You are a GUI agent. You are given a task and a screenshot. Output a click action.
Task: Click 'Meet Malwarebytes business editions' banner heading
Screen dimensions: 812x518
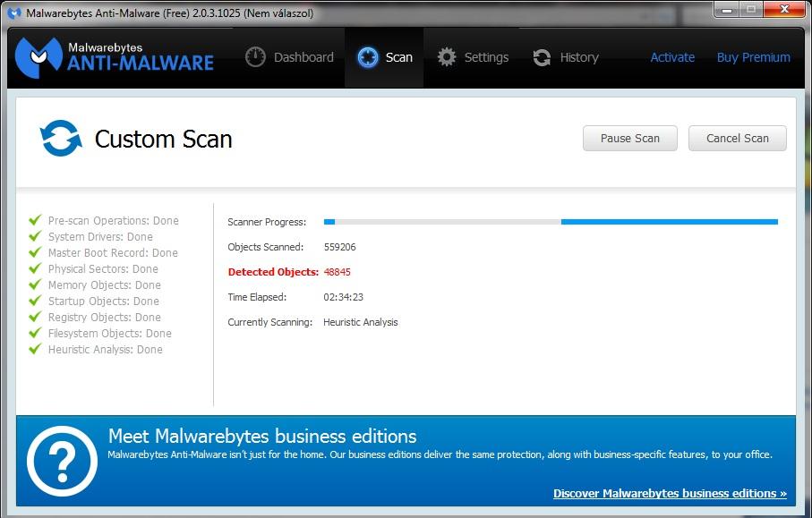coord(262,436)
